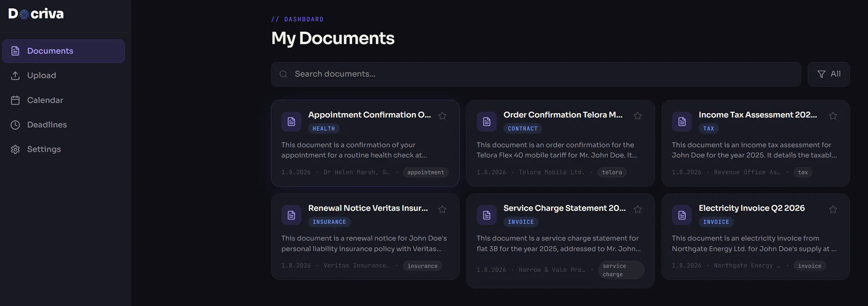Open Documents in the sidebar
The height and width of the screenshot is (306, 868).
[64, 51]
